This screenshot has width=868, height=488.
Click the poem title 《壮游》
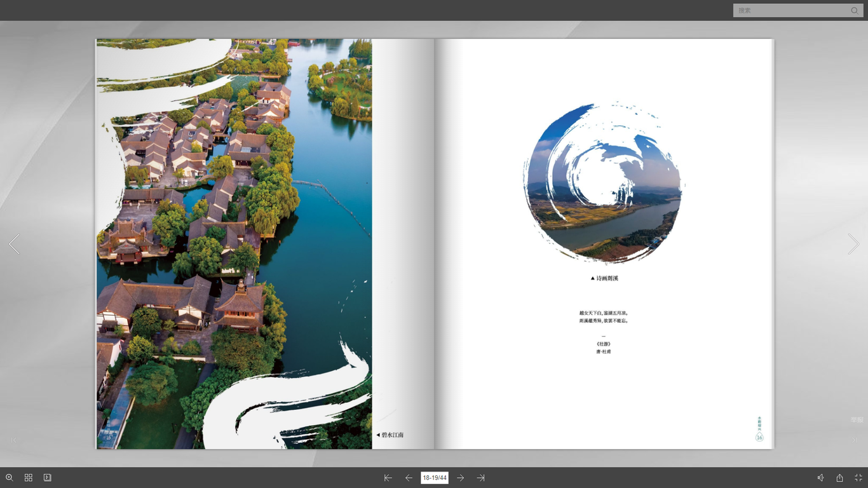[603, 344]
